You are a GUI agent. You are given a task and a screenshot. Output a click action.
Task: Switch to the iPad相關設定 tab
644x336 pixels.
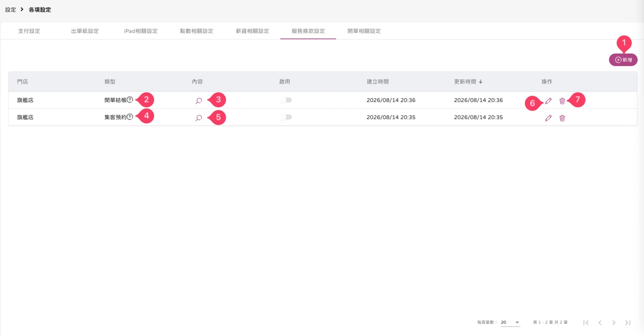[x=141, y=31]
